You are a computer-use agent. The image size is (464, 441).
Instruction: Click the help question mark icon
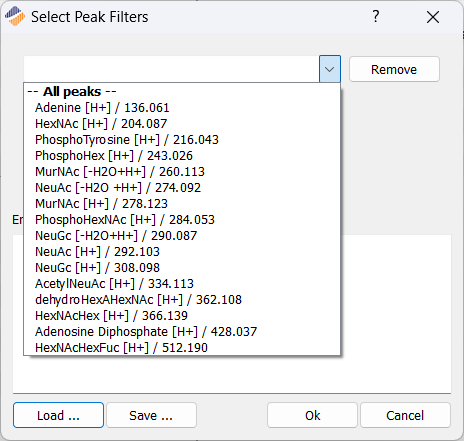pos(376,16)
